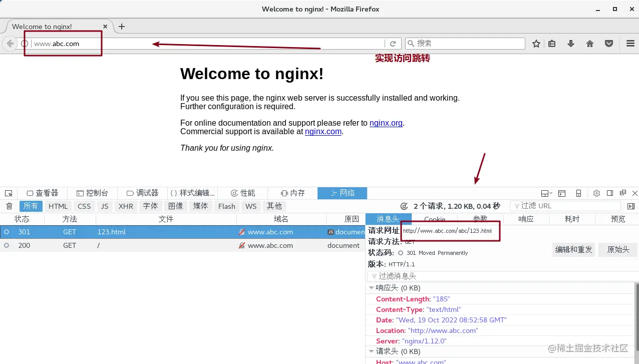Viewport: 639px width, 364px height.
Task: Open the Style Editor (样式编辑) tab
Action: (x=192, y=193)
